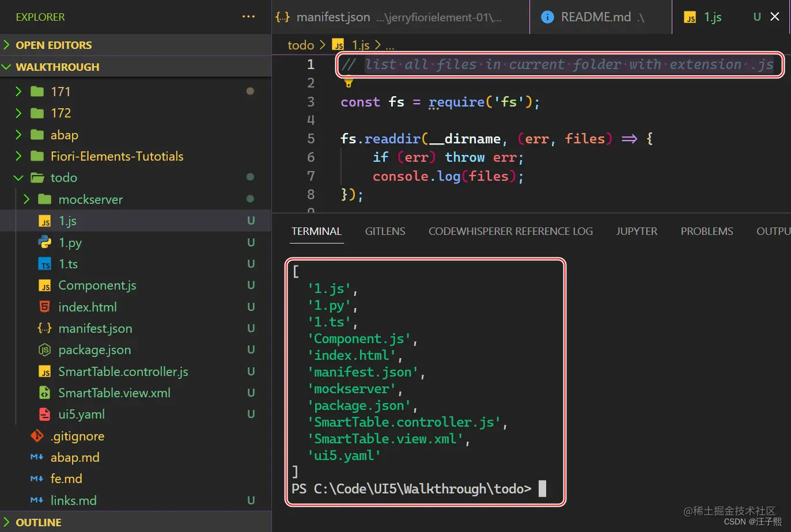The width and height of the screenshot is (791, 532).
Task: Open index.html in the file tree
Action: pyautogui.click(x=88, y=307)
